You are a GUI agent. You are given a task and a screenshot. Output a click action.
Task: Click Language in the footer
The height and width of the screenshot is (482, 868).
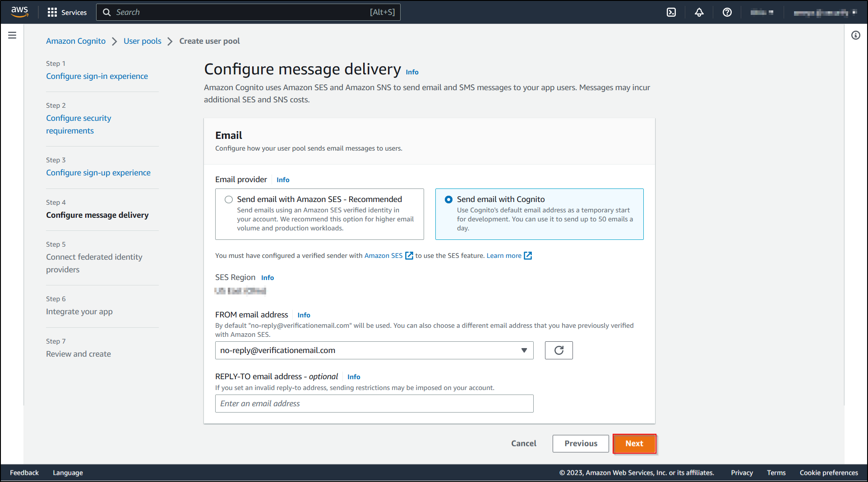[68, 473]
